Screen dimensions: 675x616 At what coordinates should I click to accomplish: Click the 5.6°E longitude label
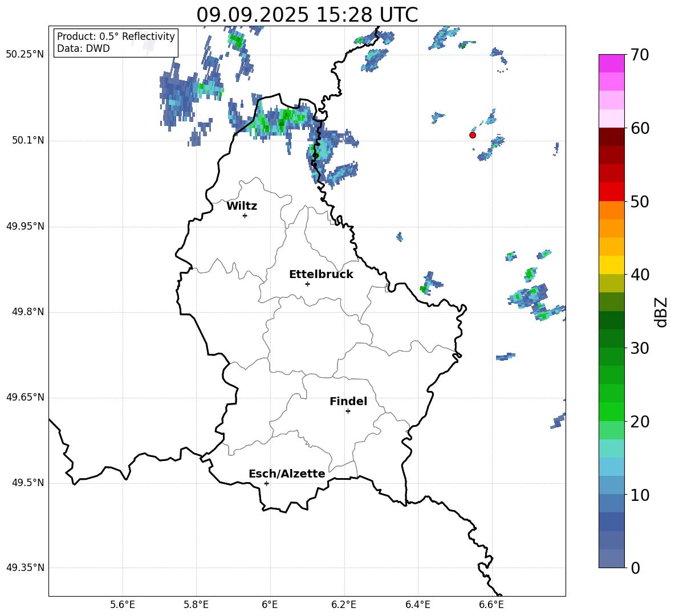coord(123,605)
